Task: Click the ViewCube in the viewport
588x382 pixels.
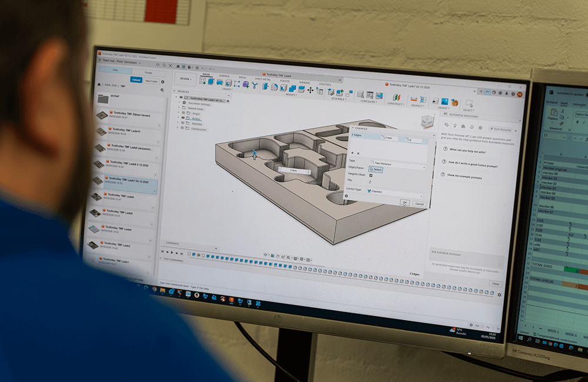Action: coord(428,122)
